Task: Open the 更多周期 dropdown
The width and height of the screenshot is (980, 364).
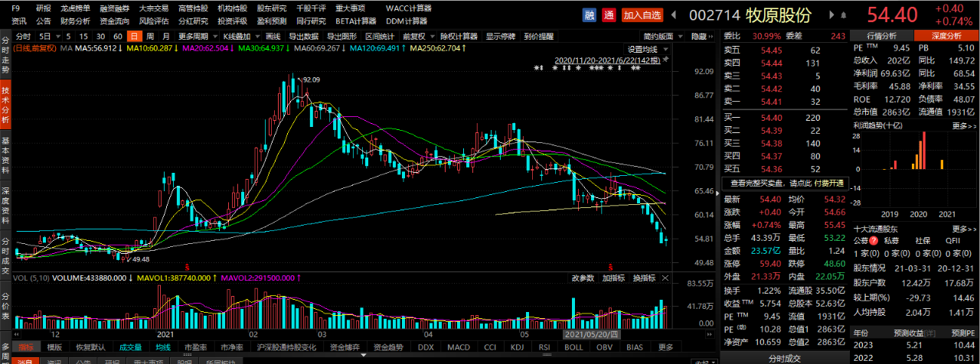Action: (196, 36)
